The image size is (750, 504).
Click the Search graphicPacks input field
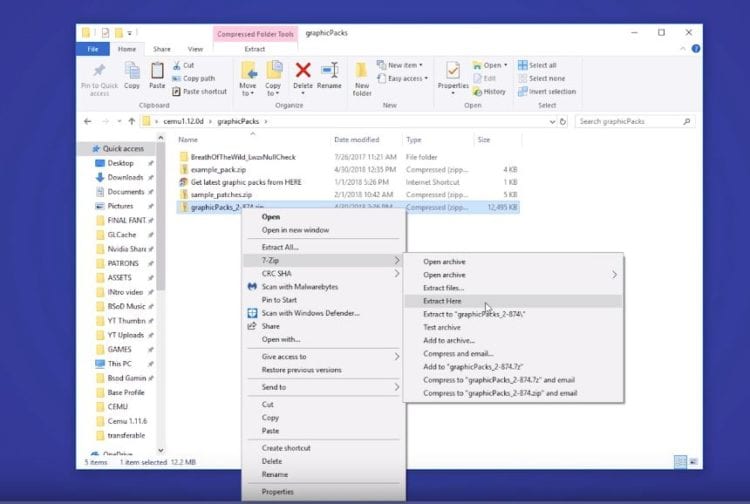[x=631, y=121]
